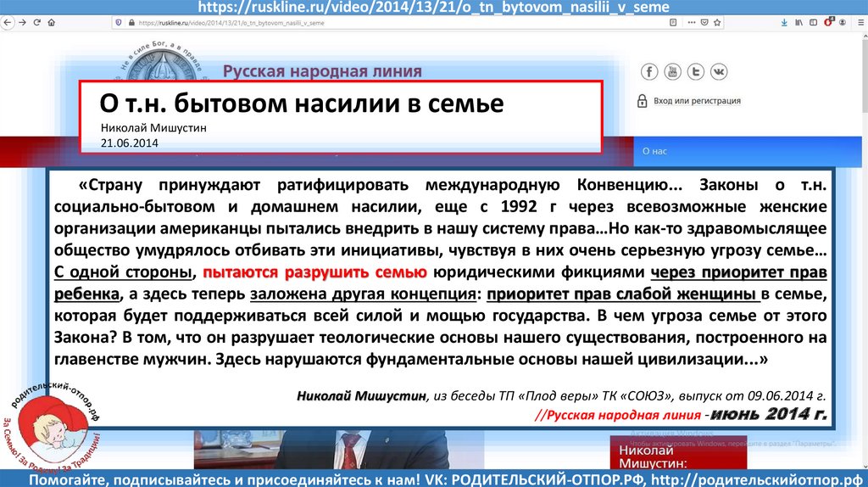Viewport: 868px width, 487px height.
Task: Click the red text пытаются разрушить семью
Action: [x=314, y=272]
